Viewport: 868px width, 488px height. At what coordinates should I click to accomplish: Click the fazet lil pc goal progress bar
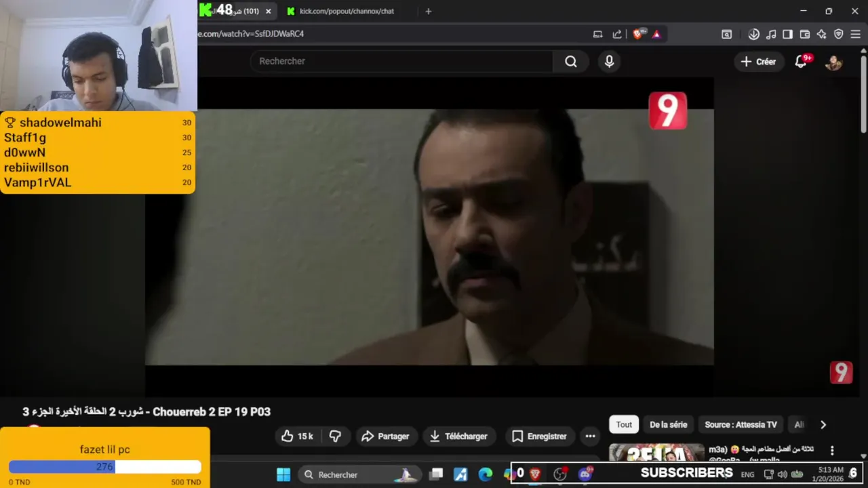[104, 467]
